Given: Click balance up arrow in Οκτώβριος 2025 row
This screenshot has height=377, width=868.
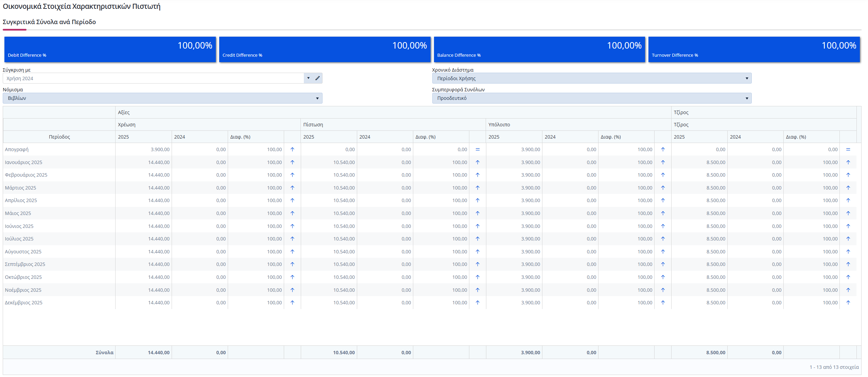Looking at the screenshot, I should 663,277.
